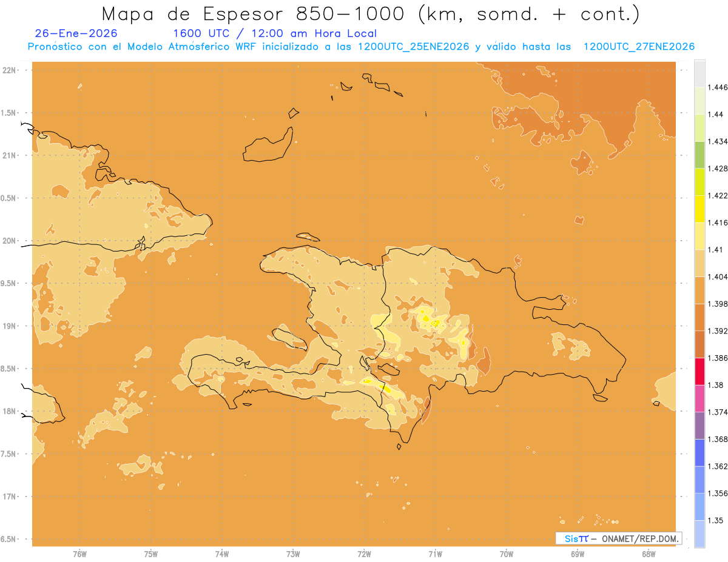Click the legend value '1.428'

point(718,169)
